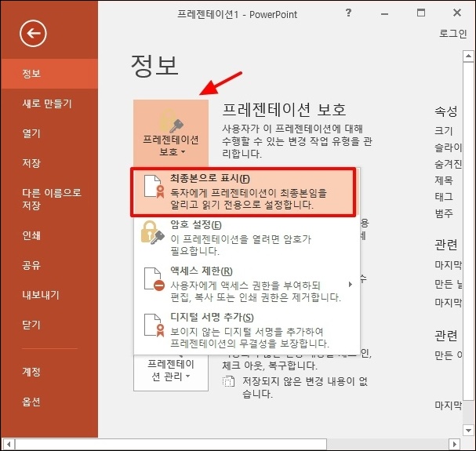Expand the 액세스 제한 submenu arrow
The image size is (476, 451).
tap(351, 285)
